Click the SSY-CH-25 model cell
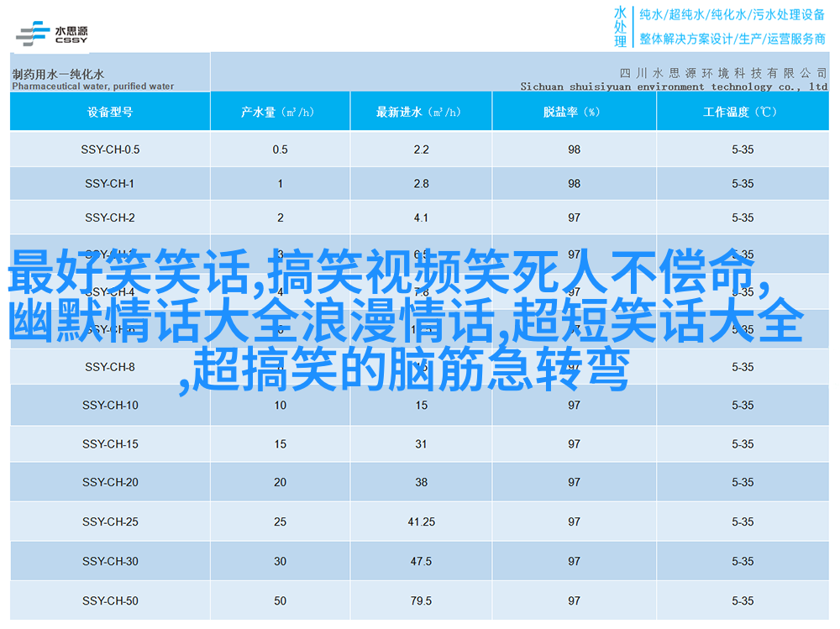This screenshot has height=629, width=840. pyautogui.click(x=110, y=522)
